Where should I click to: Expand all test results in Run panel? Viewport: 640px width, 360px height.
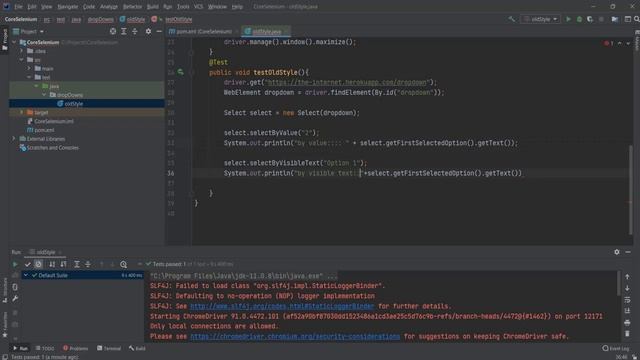tap(77, 264)
